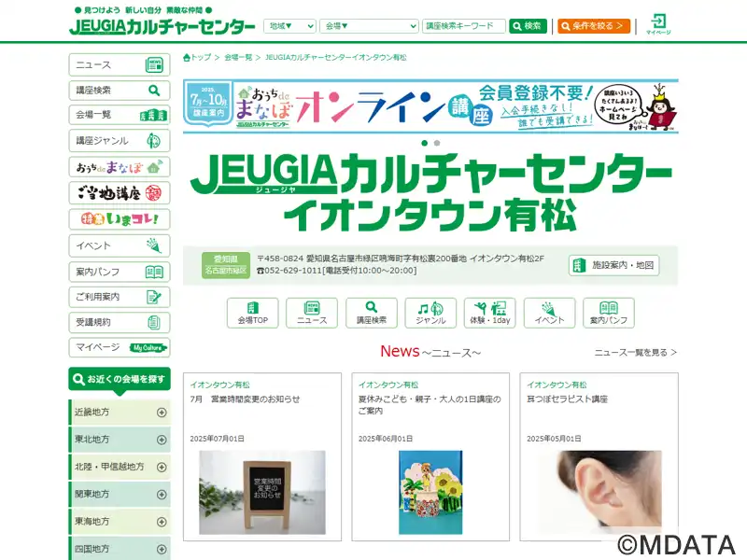Screen dimensions: 747x560
Task: Click the home icon in breadcrumb トップ
Action: pyautogui.click(x=187, y=58)
